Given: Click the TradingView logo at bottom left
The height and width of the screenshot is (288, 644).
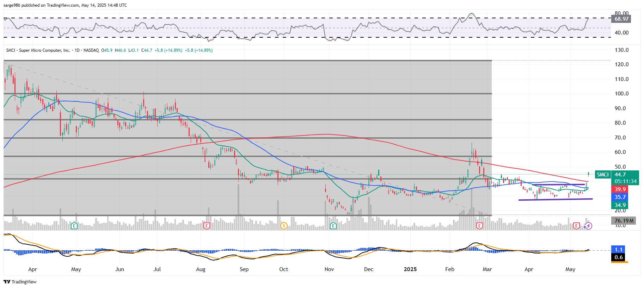Looking at the screenshot, I should (x=20, y=282).
